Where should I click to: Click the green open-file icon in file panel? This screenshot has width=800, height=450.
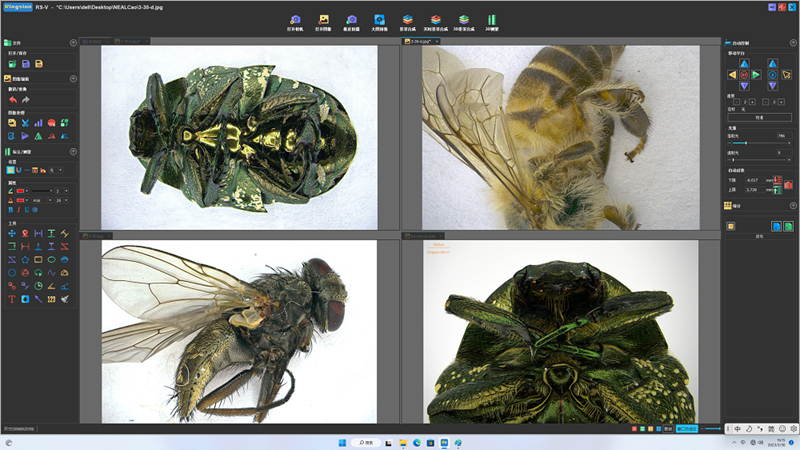tap(12, 64)
